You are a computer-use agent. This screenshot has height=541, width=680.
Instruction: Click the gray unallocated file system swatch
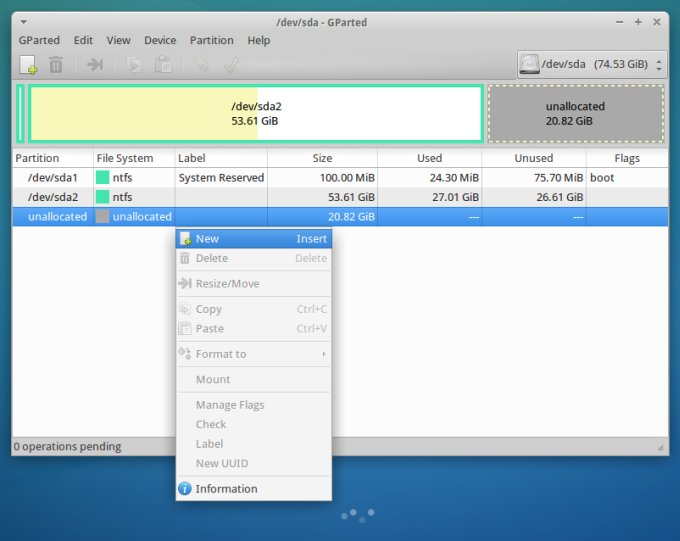point(102,216)
